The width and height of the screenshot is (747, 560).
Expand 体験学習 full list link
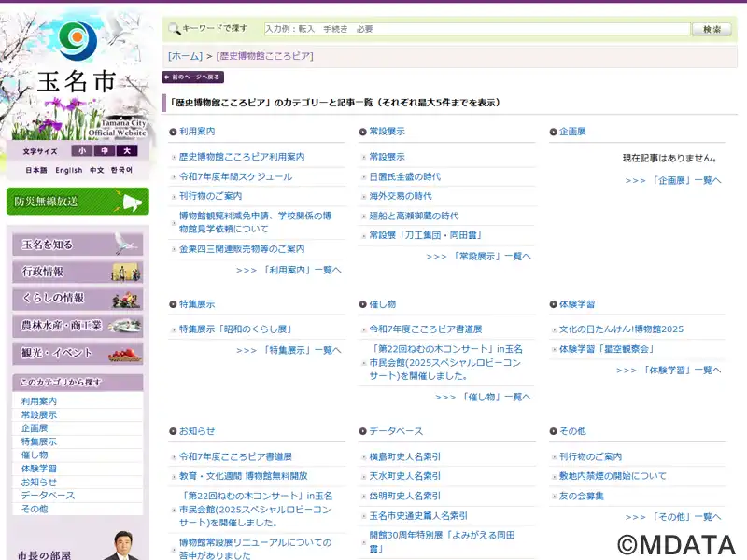click(669, 370)
